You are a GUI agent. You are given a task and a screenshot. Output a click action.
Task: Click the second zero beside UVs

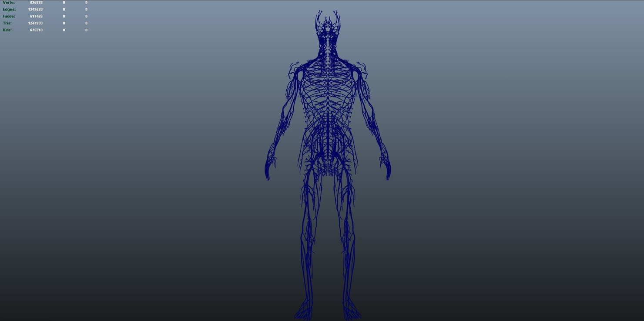(x=86, y=30)
